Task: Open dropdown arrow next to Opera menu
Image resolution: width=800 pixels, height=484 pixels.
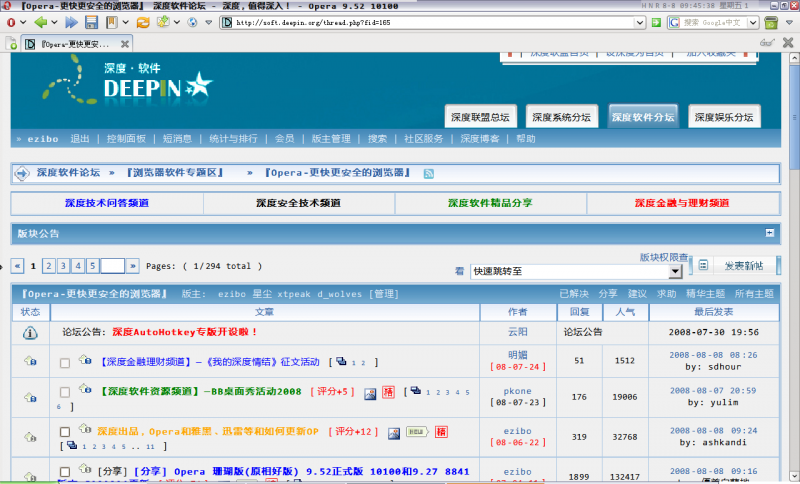Action: click(23, 22)
